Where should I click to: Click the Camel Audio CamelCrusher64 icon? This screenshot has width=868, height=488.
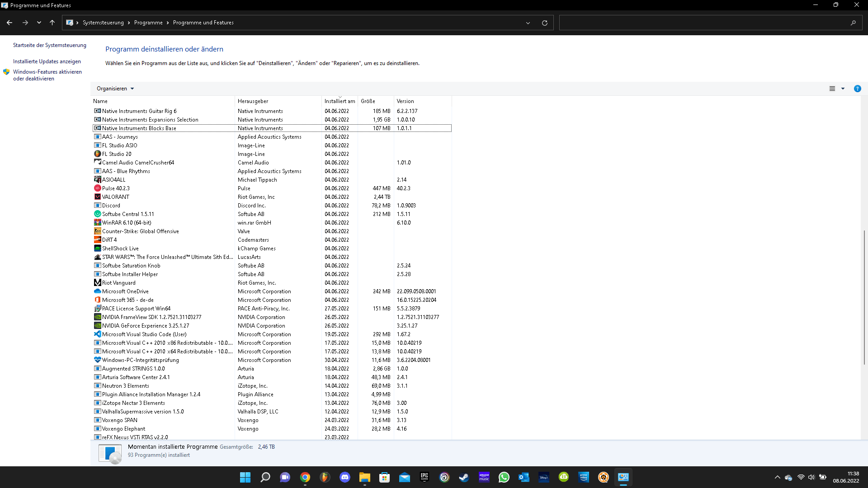[x=97, y=163]
